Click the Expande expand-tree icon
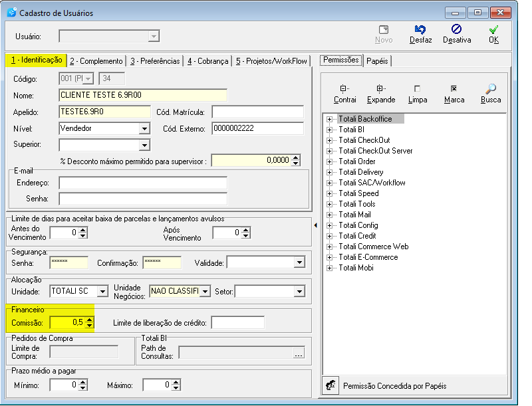Image resolution: width=532 pixels, height=406 pixels. click(x=381, y=89)
